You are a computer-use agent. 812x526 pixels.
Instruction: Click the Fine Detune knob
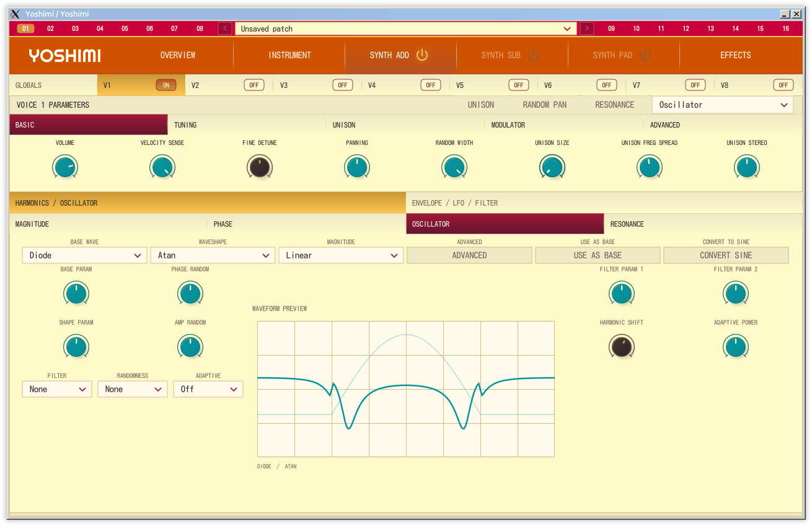[x=260, y=167]
